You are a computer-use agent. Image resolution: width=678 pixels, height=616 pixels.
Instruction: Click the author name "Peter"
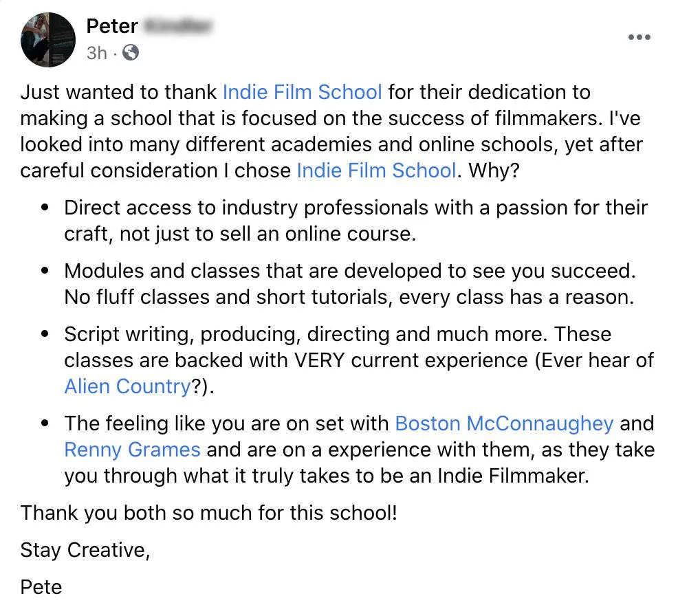pos(112,27)
